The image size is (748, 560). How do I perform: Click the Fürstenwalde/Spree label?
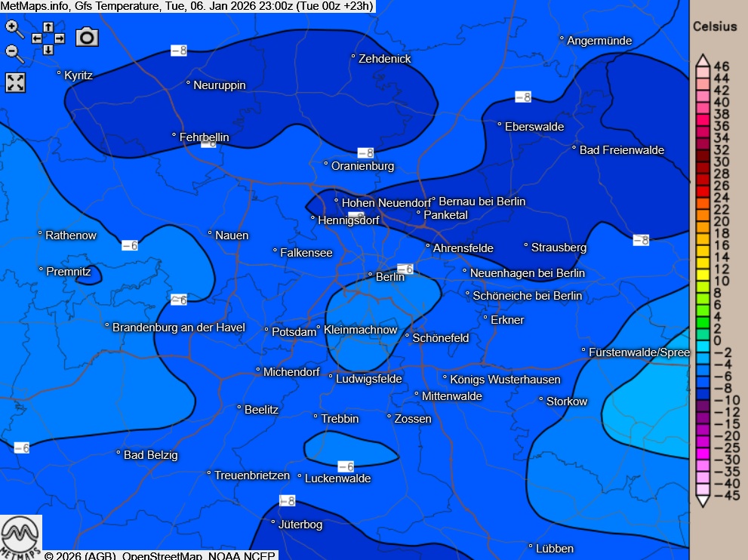click(639, 352)
